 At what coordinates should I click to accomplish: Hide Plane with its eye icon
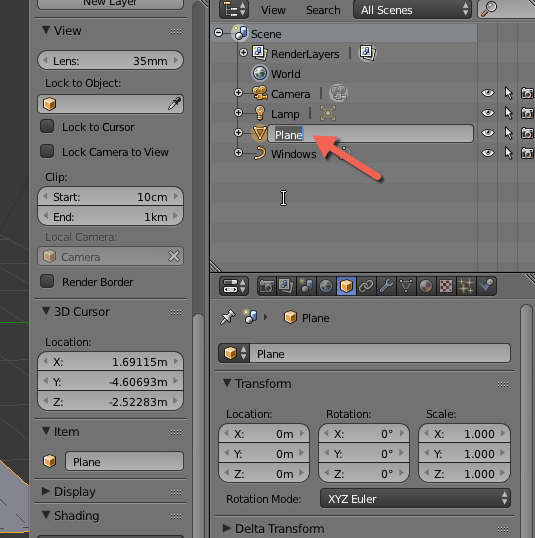coord(488,133)
